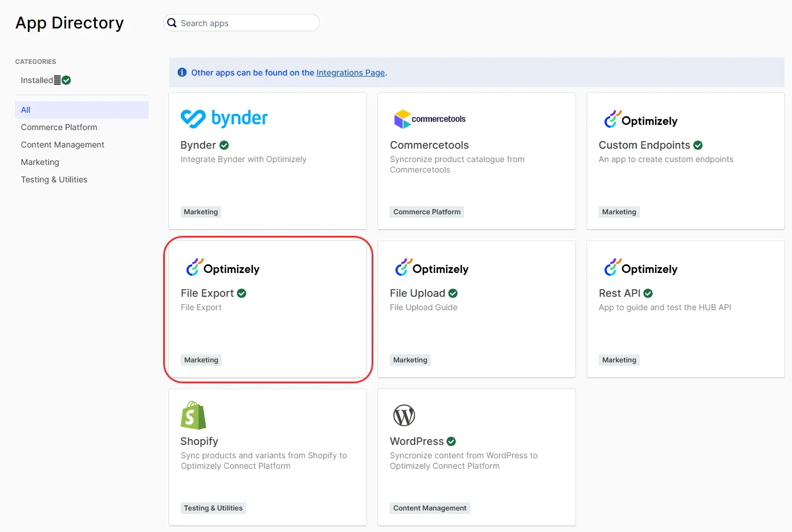The width and height of the screenshot is (792, 532).
Task: Click the 'File Upload Guide' description
Action: [423, 307]
